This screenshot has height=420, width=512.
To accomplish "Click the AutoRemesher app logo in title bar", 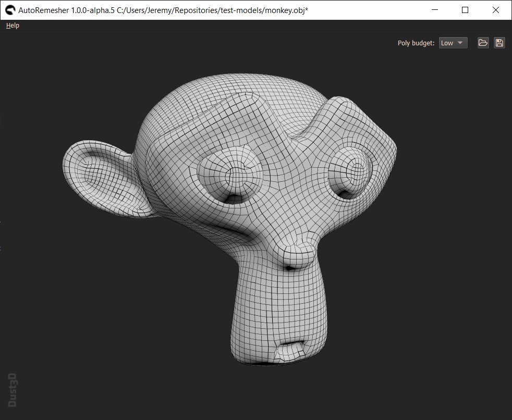I will [10, 10].
